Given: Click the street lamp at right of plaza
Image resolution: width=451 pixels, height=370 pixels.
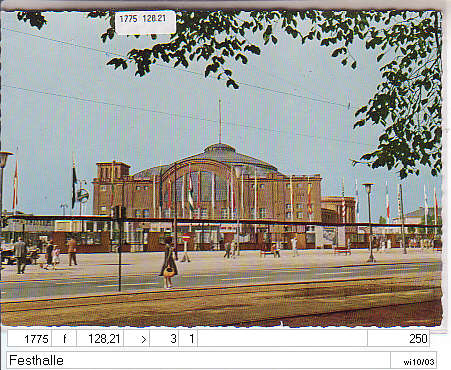Looking at the screenshot, I should click(369, 222).
